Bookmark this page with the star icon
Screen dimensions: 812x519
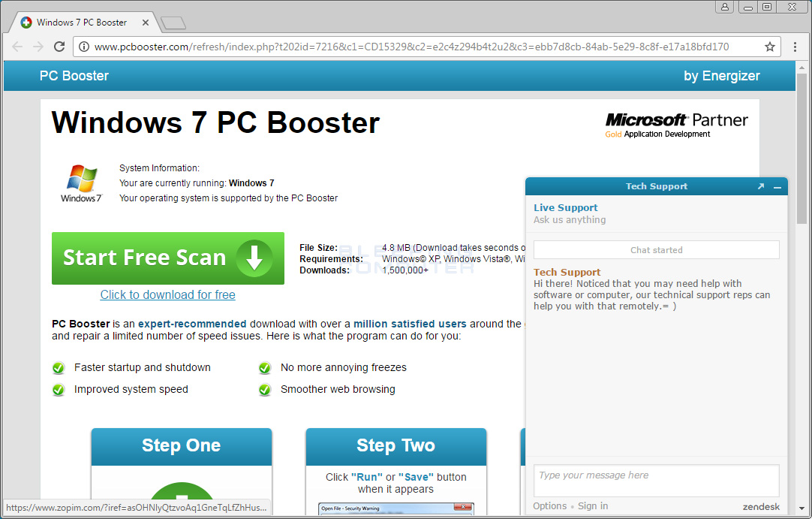(x=770, y=47)
